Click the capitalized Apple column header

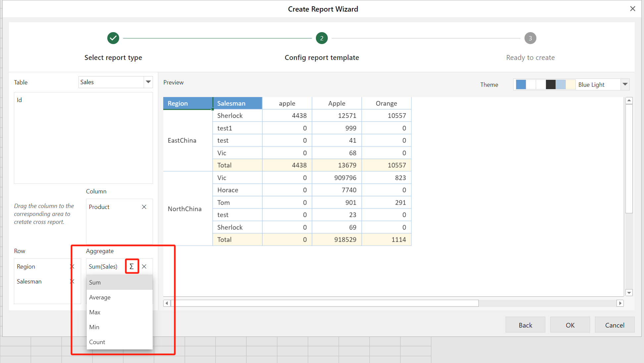[x=337, y=103]
